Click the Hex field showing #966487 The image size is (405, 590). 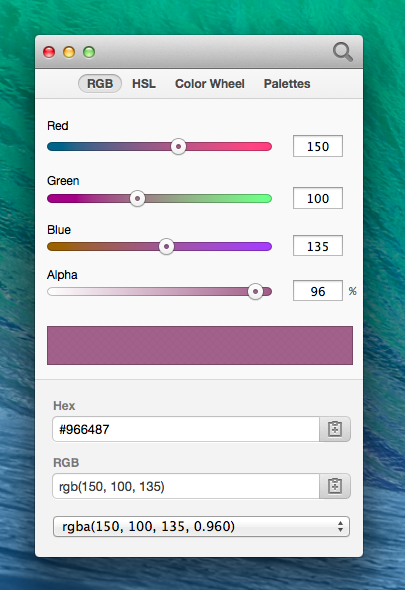click(x=186, y=429)
